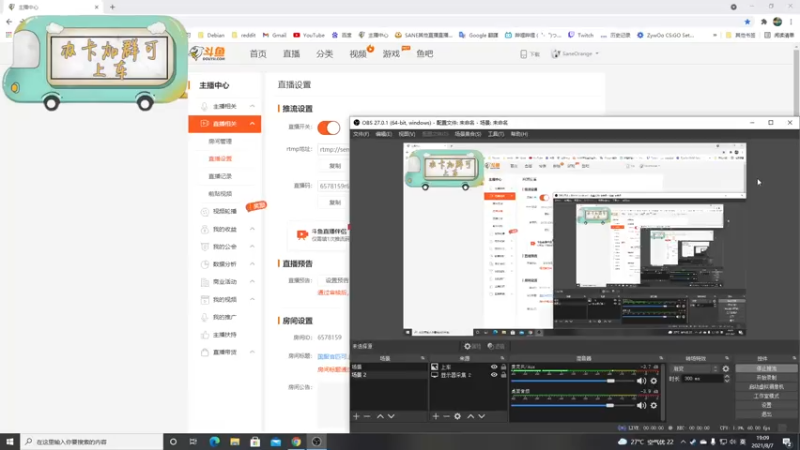Open Task View on the taskbar
The image size is (800, 450).
pos(193,441)
